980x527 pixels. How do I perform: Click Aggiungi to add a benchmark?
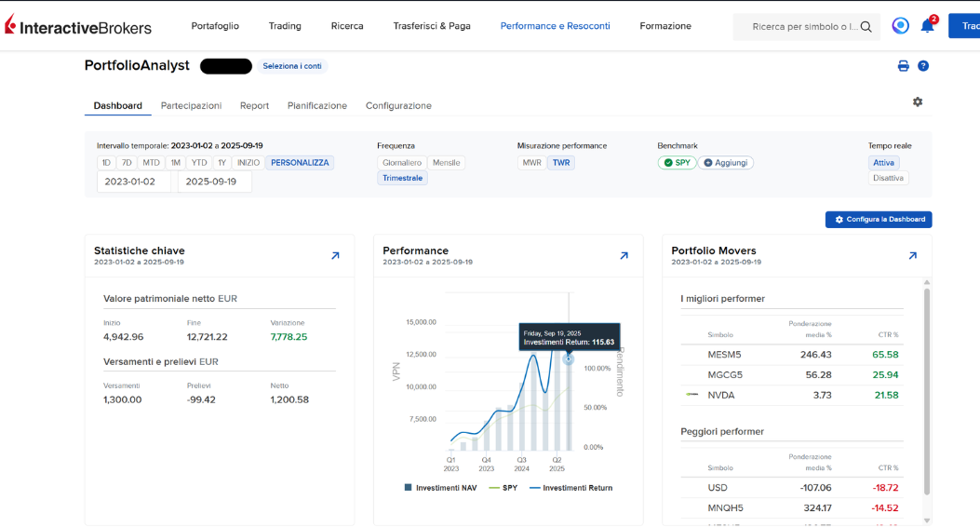pos(726,162)
